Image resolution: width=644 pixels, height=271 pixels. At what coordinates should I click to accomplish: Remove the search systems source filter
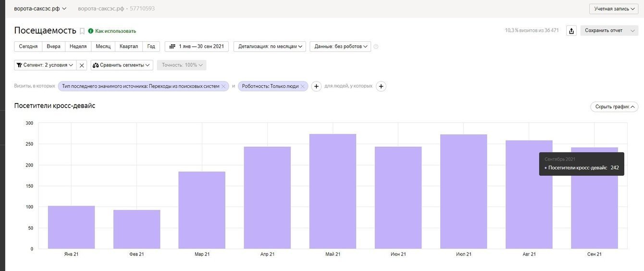[x=223, y=86]
